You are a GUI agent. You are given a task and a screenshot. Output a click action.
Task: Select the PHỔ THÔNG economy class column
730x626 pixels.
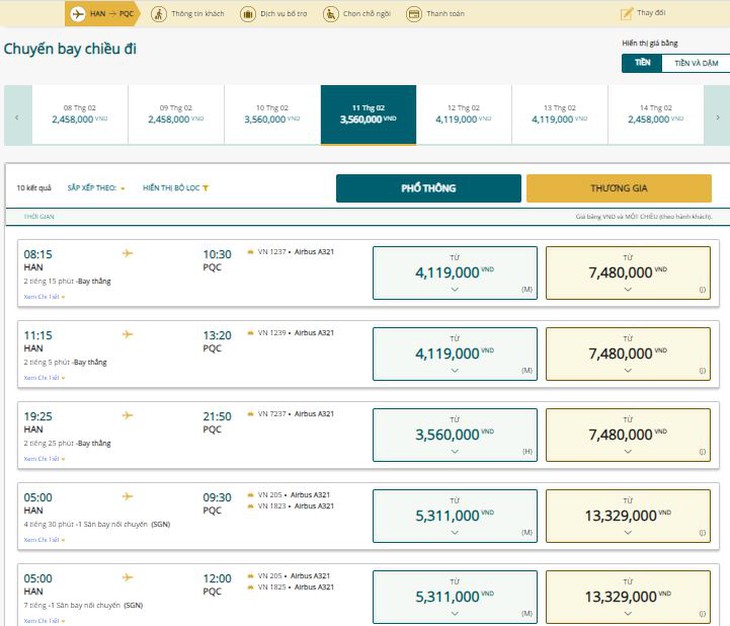(428, 188)
